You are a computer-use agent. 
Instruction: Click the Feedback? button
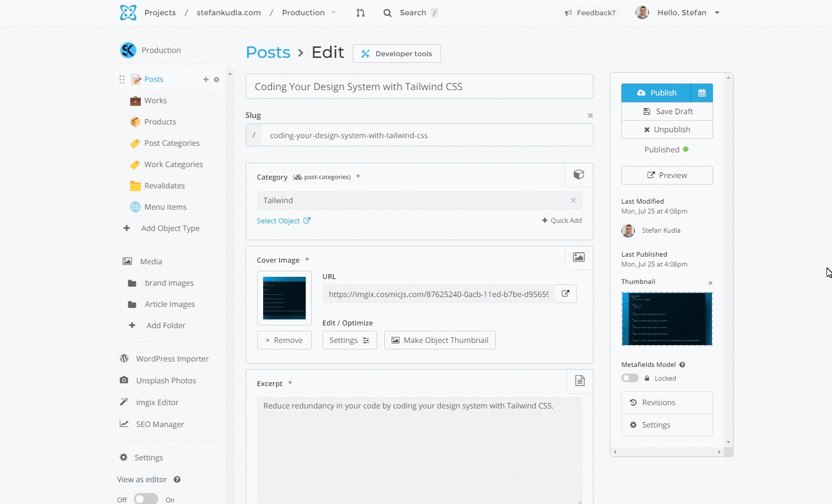click(x=590, y=13)
